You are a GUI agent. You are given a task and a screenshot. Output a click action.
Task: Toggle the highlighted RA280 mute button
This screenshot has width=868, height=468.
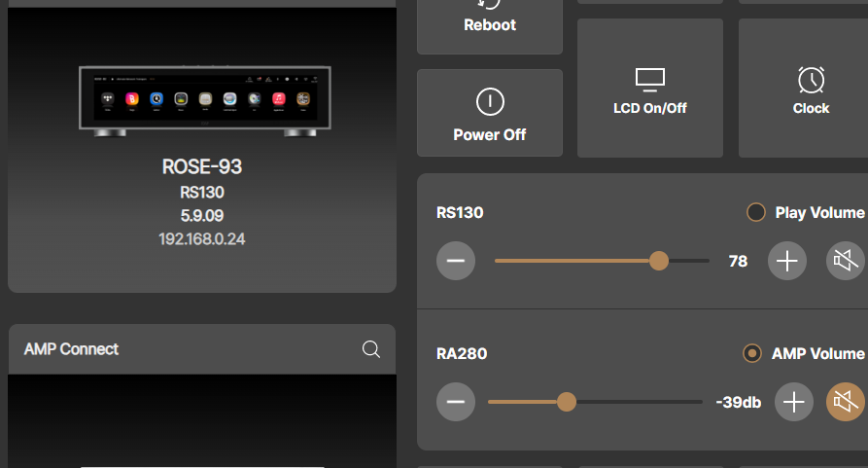(845, 402)
